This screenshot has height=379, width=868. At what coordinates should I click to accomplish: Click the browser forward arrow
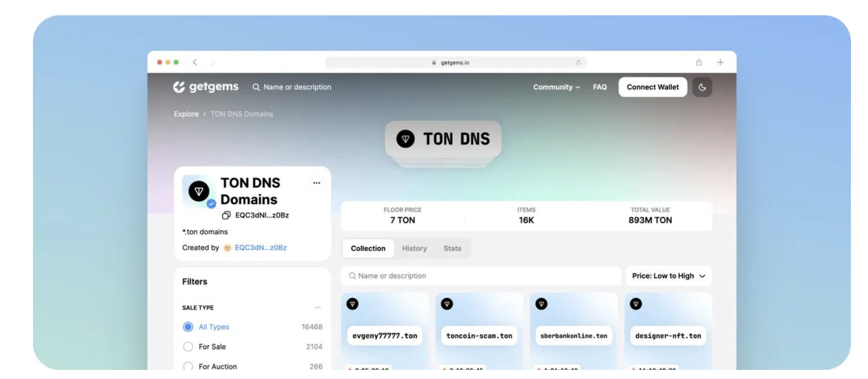(x=212, y=62)
